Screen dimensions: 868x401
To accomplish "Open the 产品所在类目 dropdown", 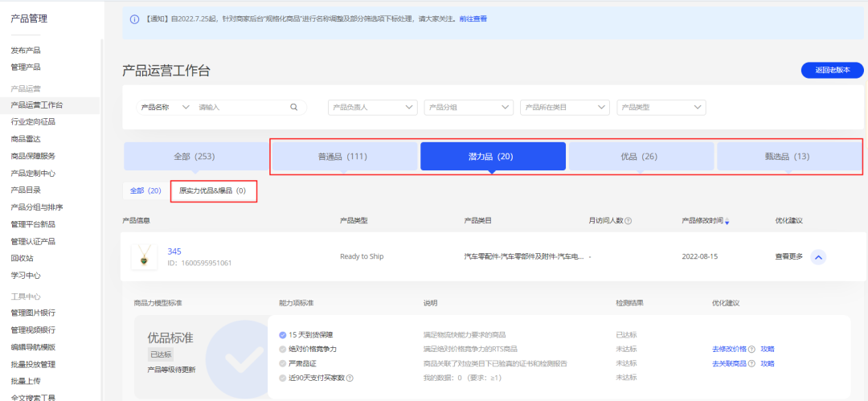I will [565, 108].
